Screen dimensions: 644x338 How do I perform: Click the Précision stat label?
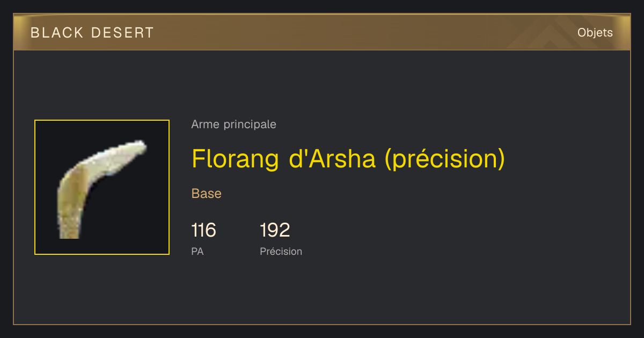pos(281,251)
